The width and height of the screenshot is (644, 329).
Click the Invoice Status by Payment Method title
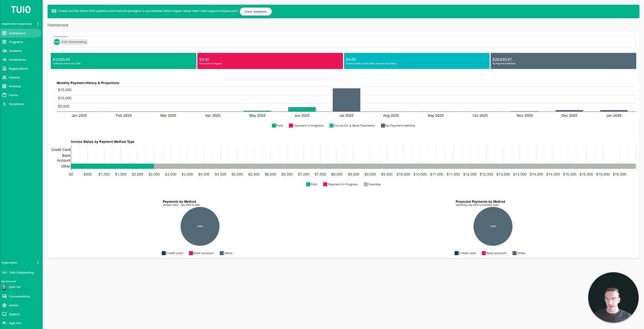tap(102, 142)
